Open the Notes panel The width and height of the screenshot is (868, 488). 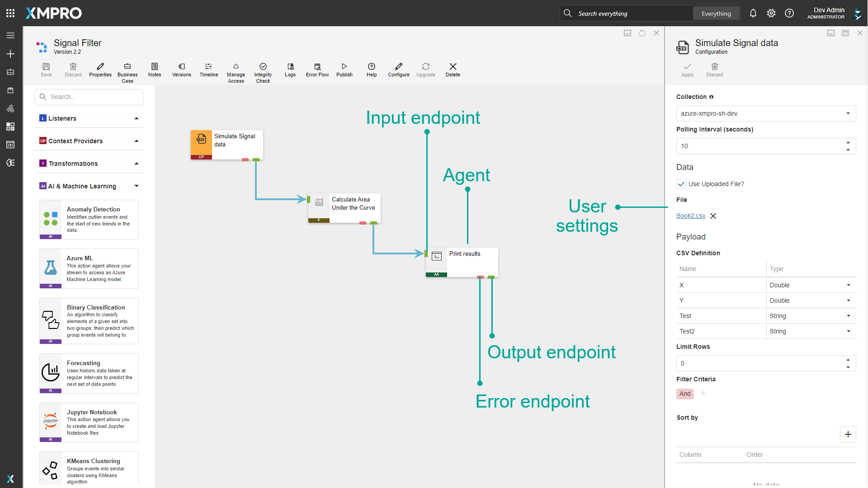click(155, 70)
